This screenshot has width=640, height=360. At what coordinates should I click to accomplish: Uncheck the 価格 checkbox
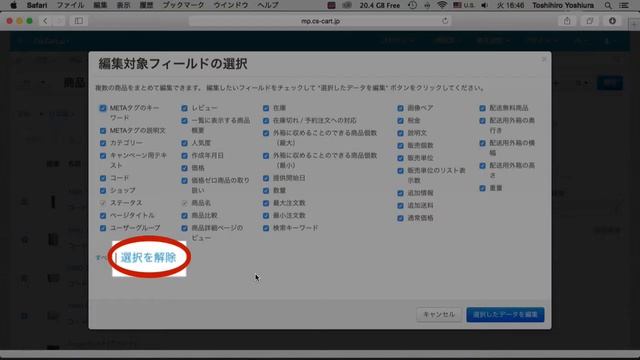[x=184, y=168]
